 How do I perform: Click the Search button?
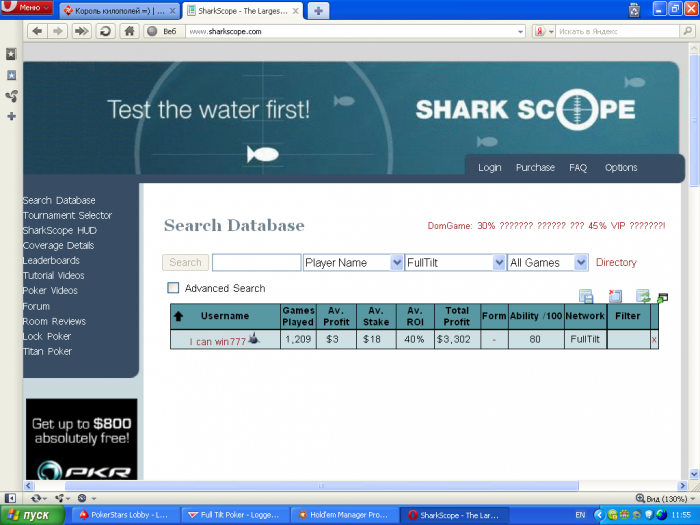pos(185,262)
